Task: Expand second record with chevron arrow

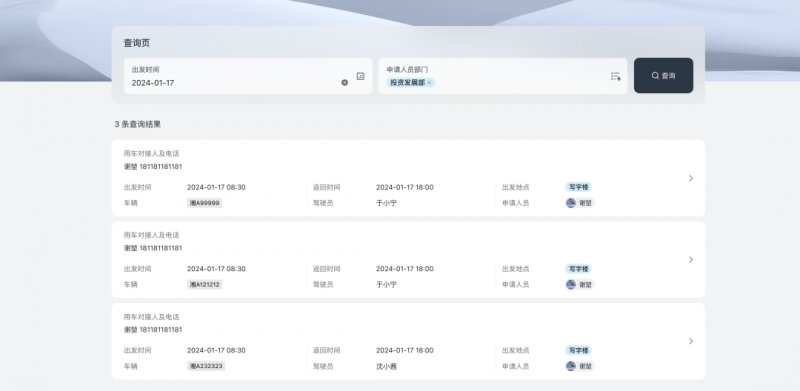Action: tap(691, 260)
